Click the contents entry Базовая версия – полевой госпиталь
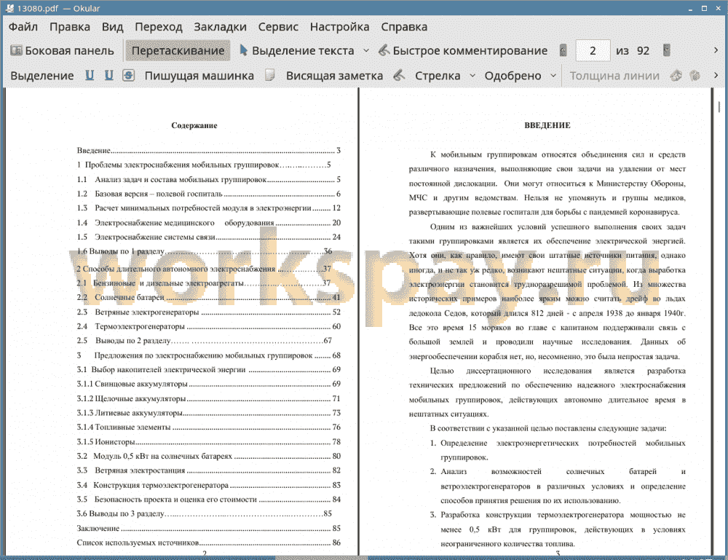 coord(209,194)
